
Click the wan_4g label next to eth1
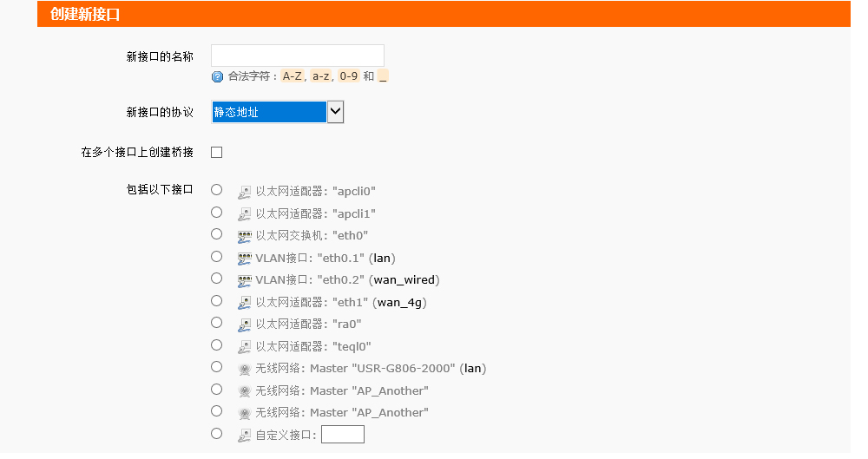[x=400, y=303]
